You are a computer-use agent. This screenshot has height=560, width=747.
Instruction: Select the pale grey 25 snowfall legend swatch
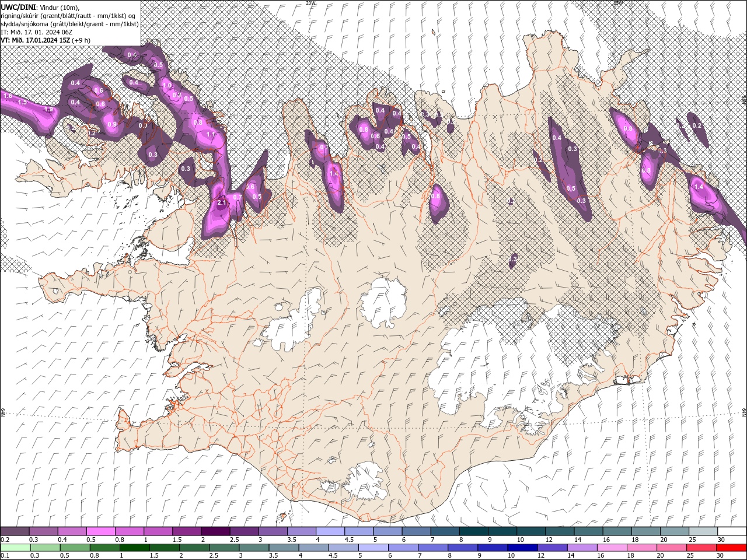(x=703, y=531)
